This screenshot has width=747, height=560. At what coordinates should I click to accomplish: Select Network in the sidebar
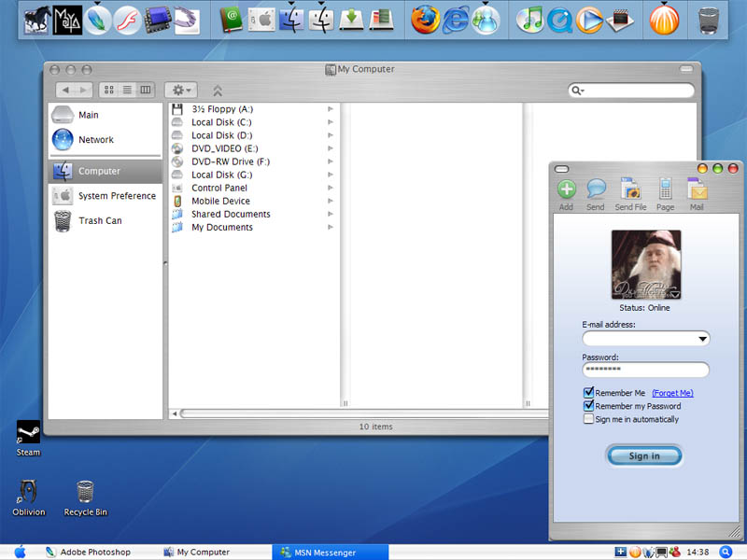(106, 139)
